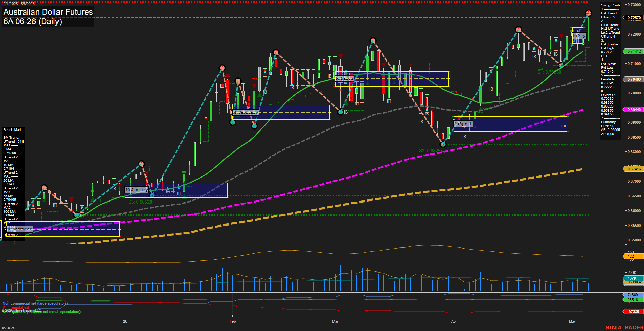Select the 55 MA: 0.70465 value
The image size is (644, 331).
pyautogui.click(x=10, y=198)
